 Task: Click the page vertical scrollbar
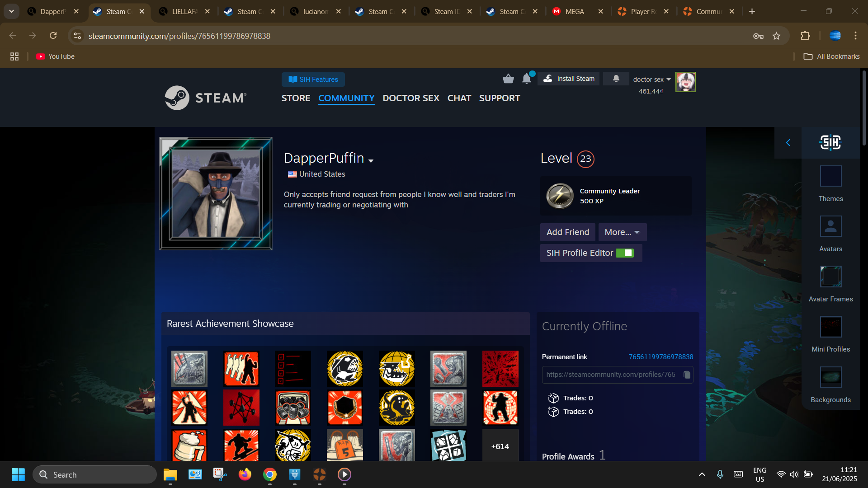click(864, 108)
